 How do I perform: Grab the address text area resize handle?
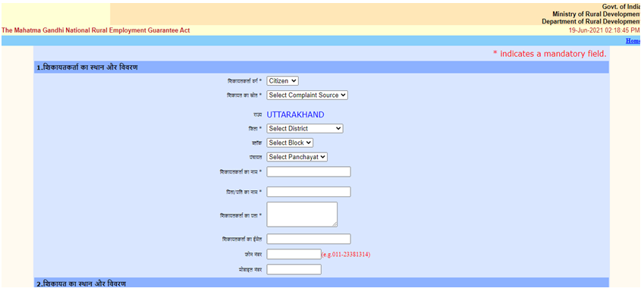pos(334,223)
